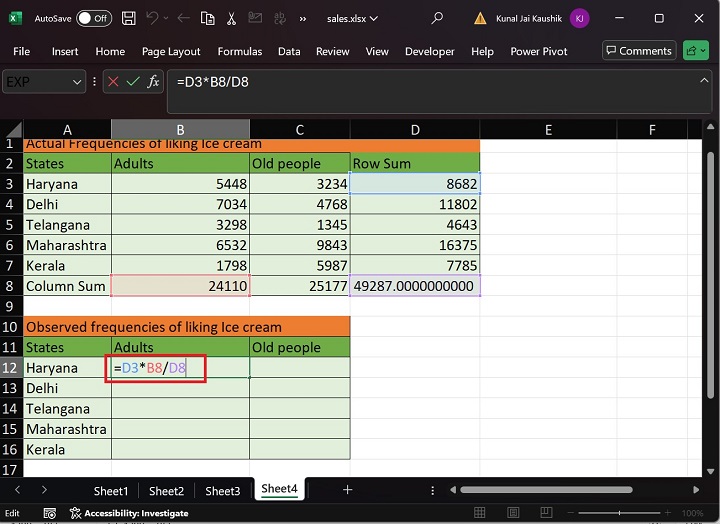Open the Formulas ribbon tab
Screen dimensions: 720x524
click(x=239, y=51)
